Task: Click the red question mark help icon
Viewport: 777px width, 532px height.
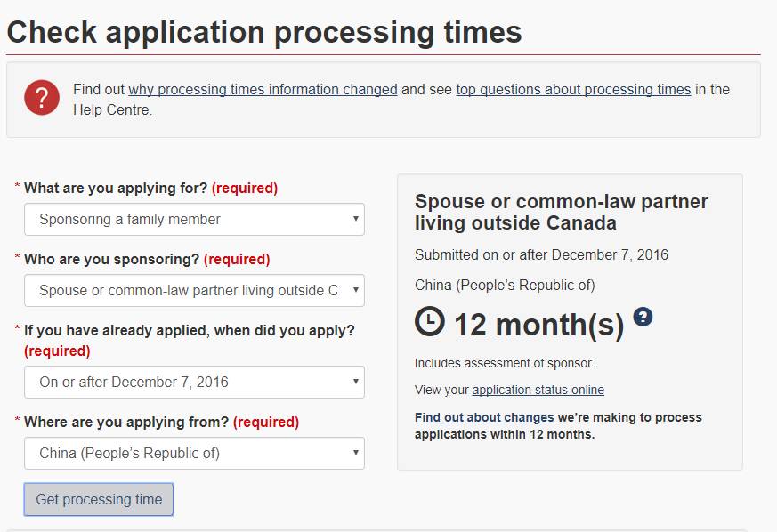Action: 42,98
